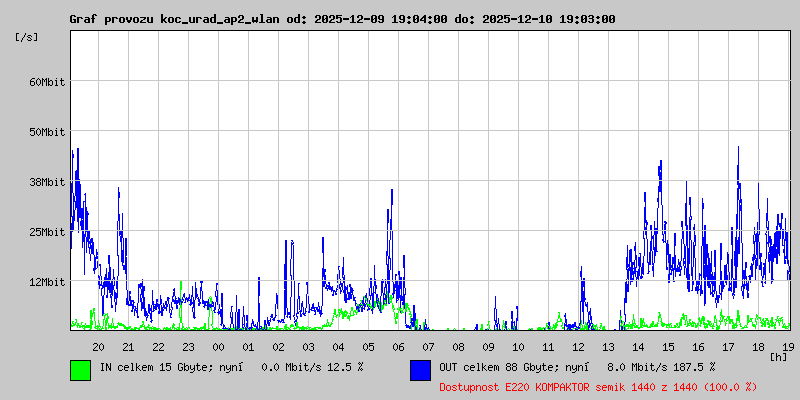This screenshot has width=800, height=400.
Task: Click the hour 20 x-axis label
Action: (x=98, y=347)
